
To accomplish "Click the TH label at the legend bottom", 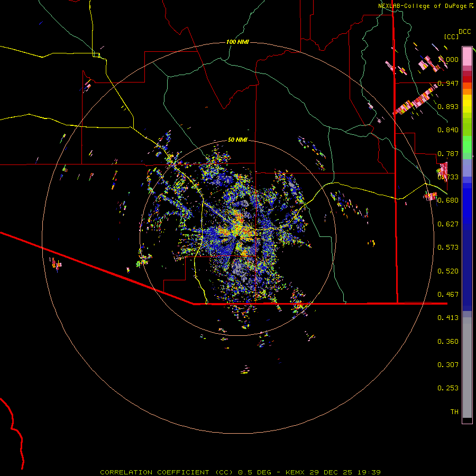I will click(x=454, y=412).
